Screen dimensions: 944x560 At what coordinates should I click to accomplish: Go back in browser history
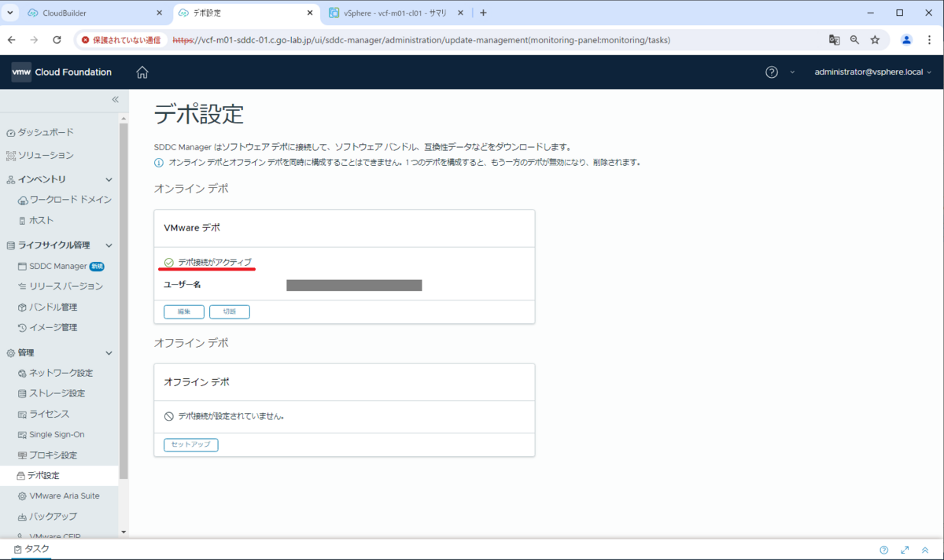(x=12, y=40)
